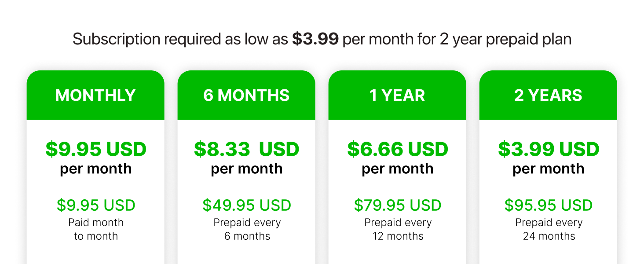Select the 1 YEAR plan header

pos(397,95)
